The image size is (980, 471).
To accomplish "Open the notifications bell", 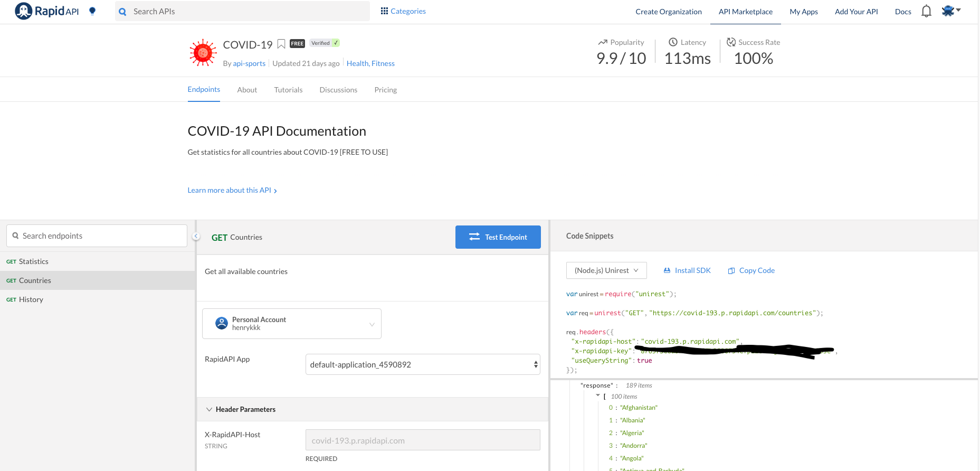I will tap(926, 11).
